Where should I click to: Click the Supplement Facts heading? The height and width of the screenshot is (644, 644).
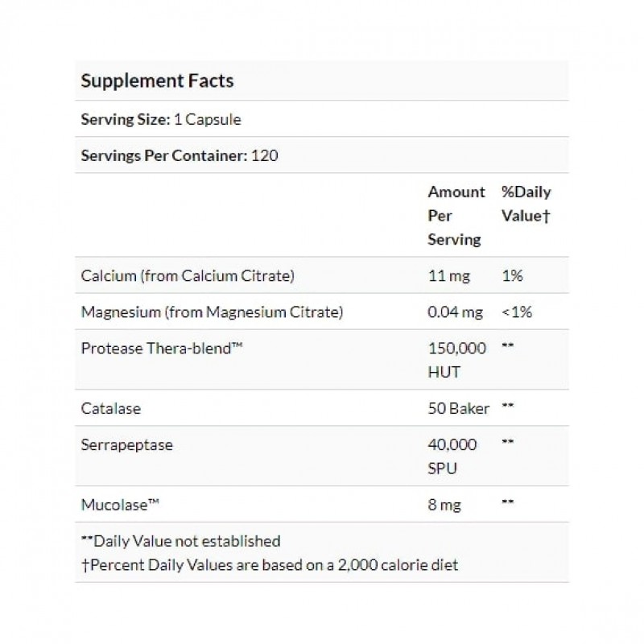coord(158,80)
